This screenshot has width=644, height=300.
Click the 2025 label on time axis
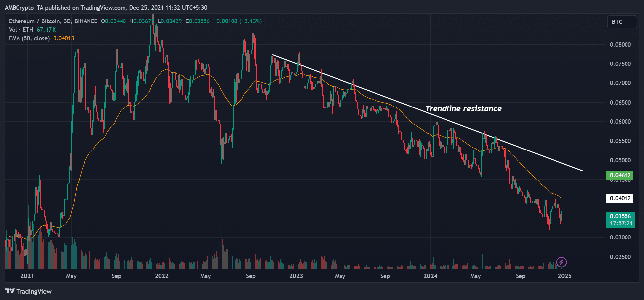[x=565, y=276]
